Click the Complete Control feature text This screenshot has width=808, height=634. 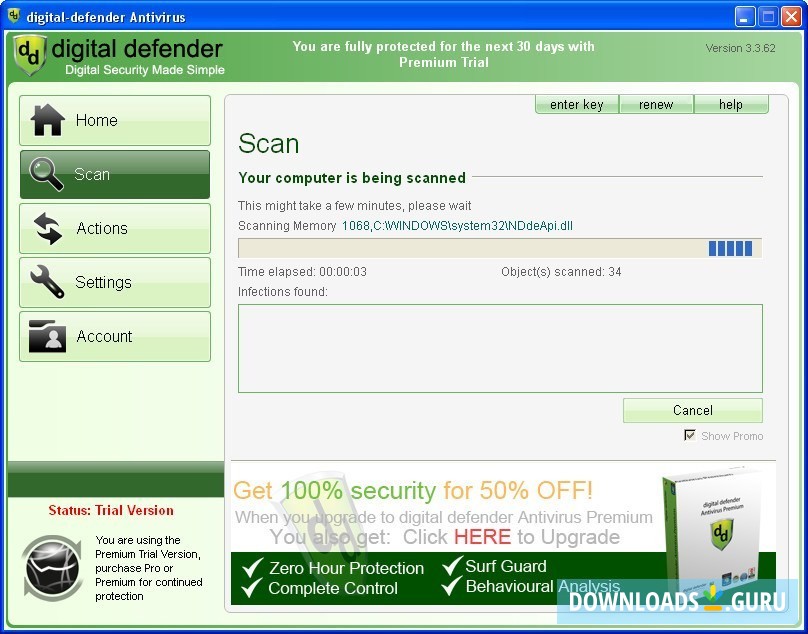333,588
